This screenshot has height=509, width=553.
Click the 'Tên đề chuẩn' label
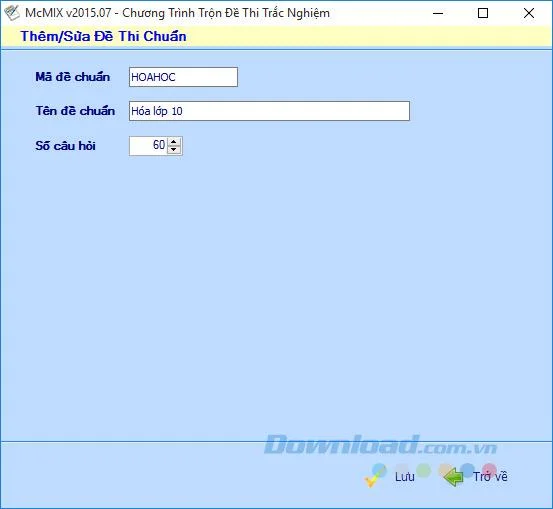pyautogui.click(x=75, y=111)
